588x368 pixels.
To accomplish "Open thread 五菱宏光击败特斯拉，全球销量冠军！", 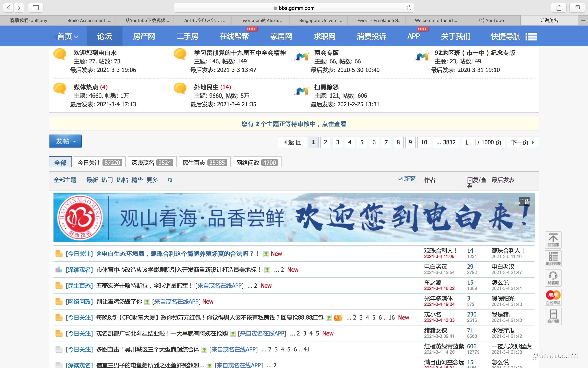I will tap(144, 285).
